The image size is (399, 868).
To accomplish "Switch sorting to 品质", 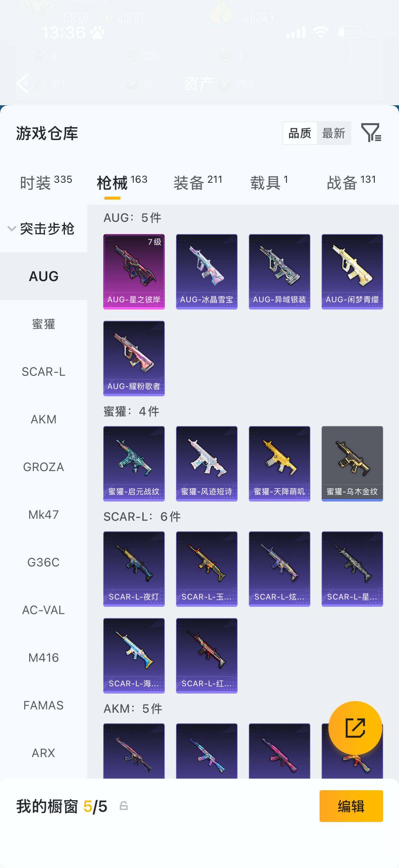I will [300, 133].
